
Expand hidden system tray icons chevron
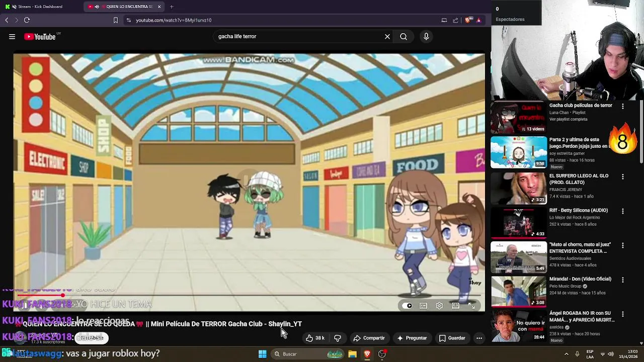click(566, 354)
